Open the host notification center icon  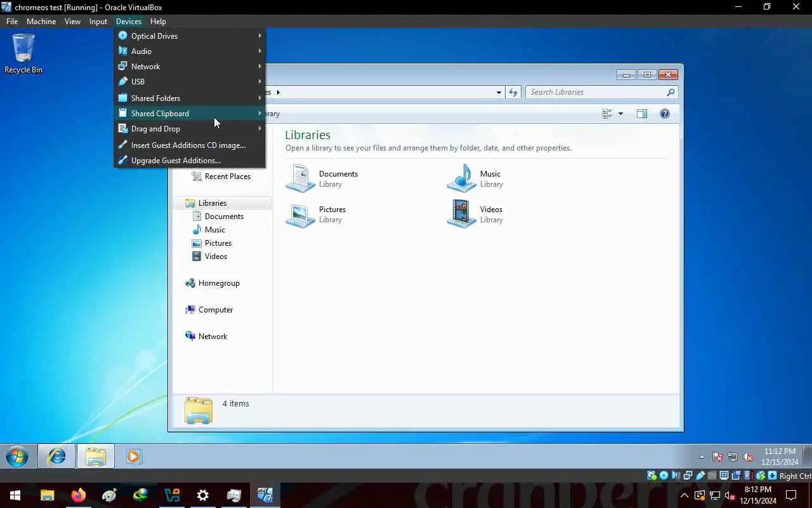pos(791,495)
